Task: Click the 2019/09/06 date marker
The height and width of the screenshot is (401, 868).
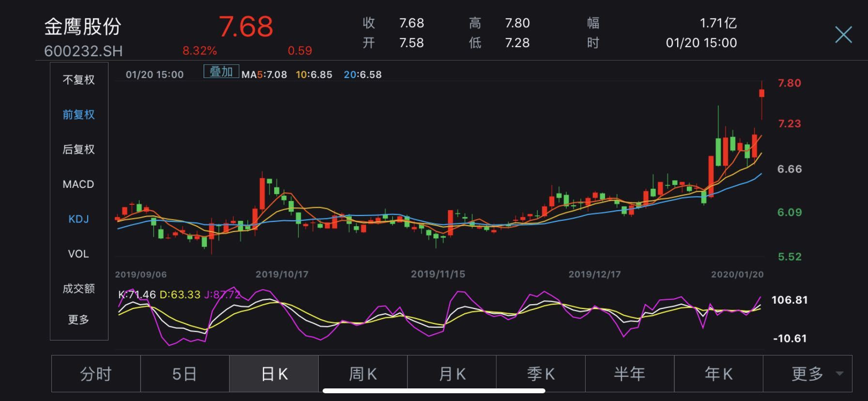Action: (140, 275)
